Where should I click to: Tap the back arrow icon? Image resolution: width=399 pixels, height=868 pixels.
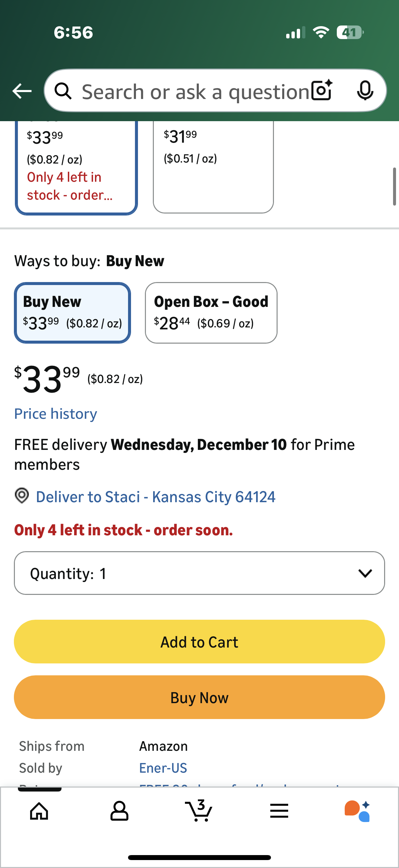(22, 91)
